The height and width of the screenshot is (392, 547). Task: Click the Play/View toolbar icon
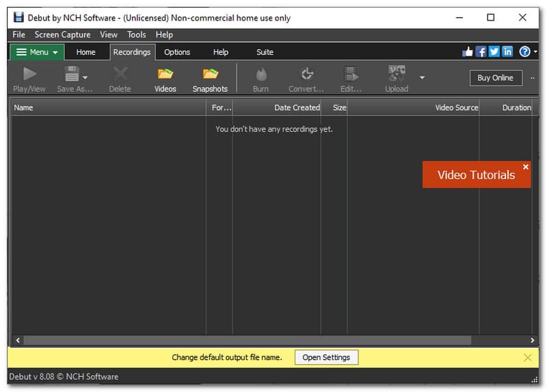29,74
